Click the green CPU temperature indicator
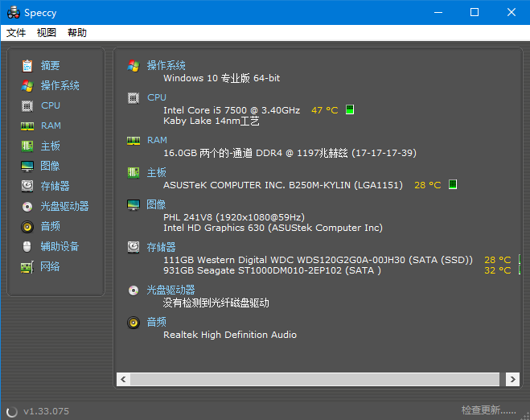Viewport: 530px width, 420px height. click(350, 109)
